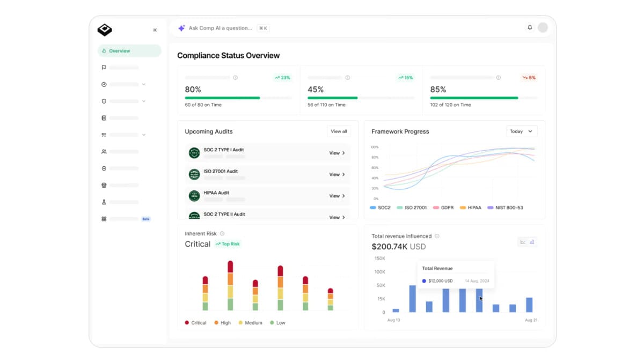Click the HIPAA audit badge icon
This screenshot has width=644, height=362.
coord(194,196)
